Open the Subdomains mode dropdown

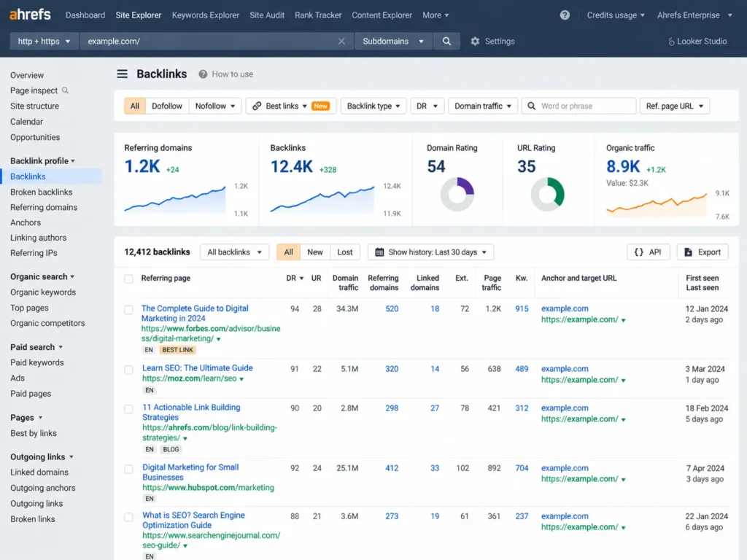click(x=393, y=42)
